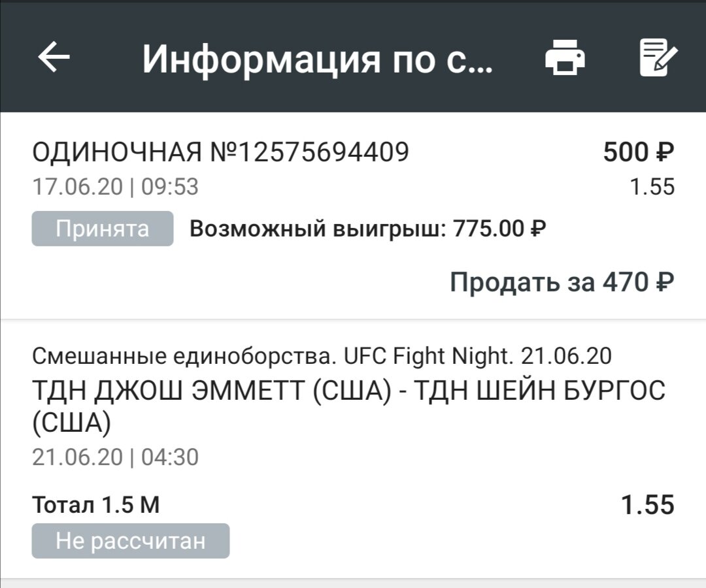Select the stake amount 500 ₽

pos(639,152)
